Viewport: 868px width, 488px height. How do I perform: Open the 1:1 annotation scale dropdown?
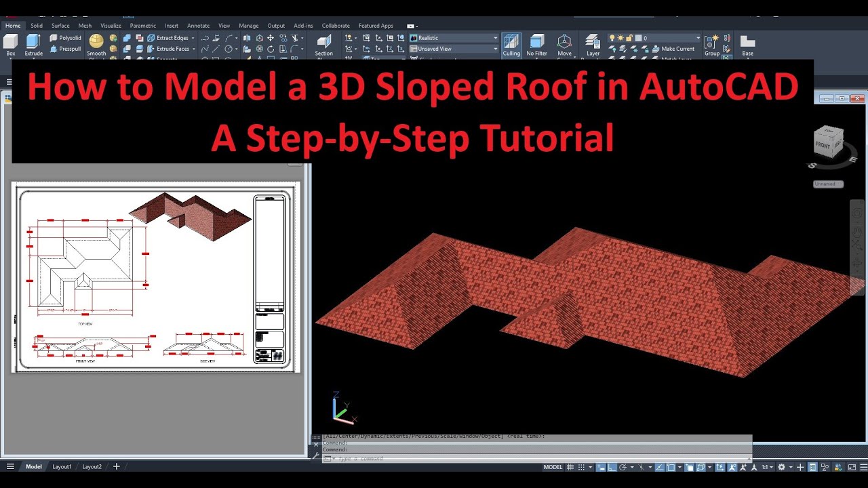pyautogui.click(x=768, y=467)
